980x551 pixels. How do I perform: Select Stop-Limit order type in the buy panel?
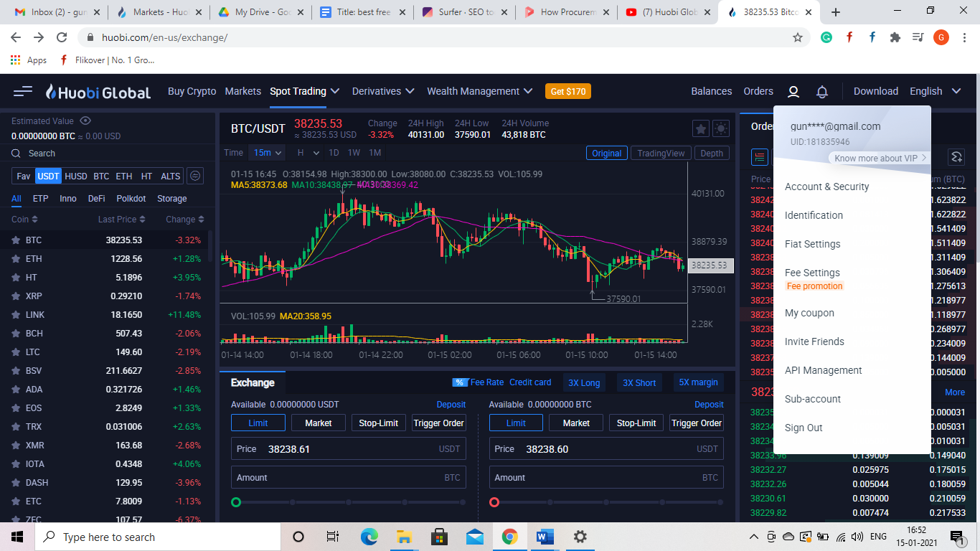[x=379, y=423]
